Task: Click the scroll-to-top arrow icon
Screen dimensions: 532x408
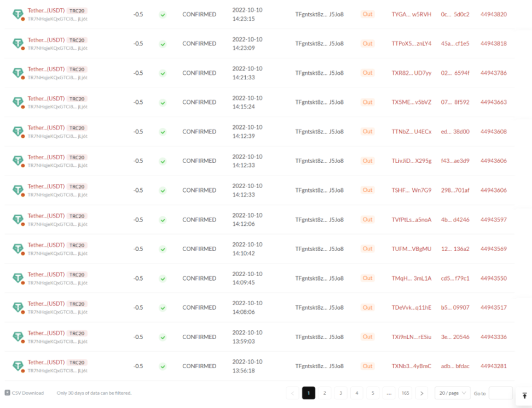Action: [524, 395]
